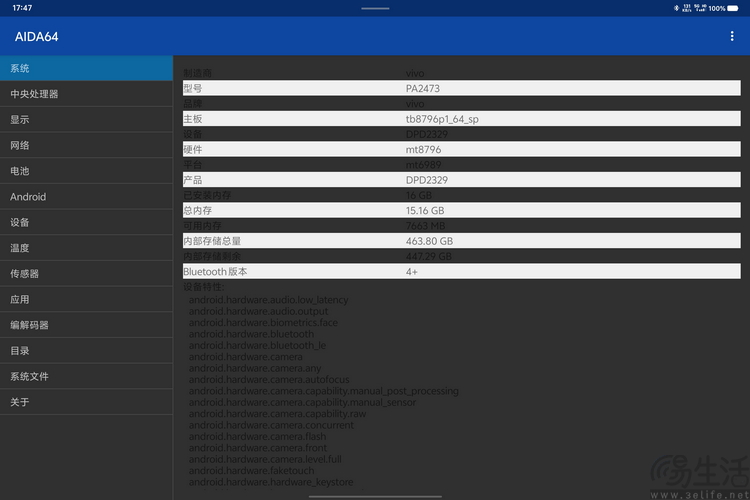Image resolution: width=750 pixels, height=500 pixels.
Task: Tap android.hardware.bluetooth_le entry
Action: (257, 345)
